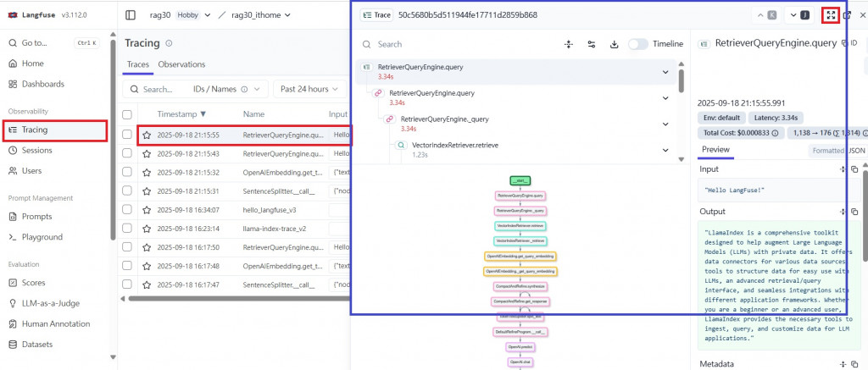Click the expand/collapse all nodes icon
The height and width of the screenshot is (370, 868).
568,44
